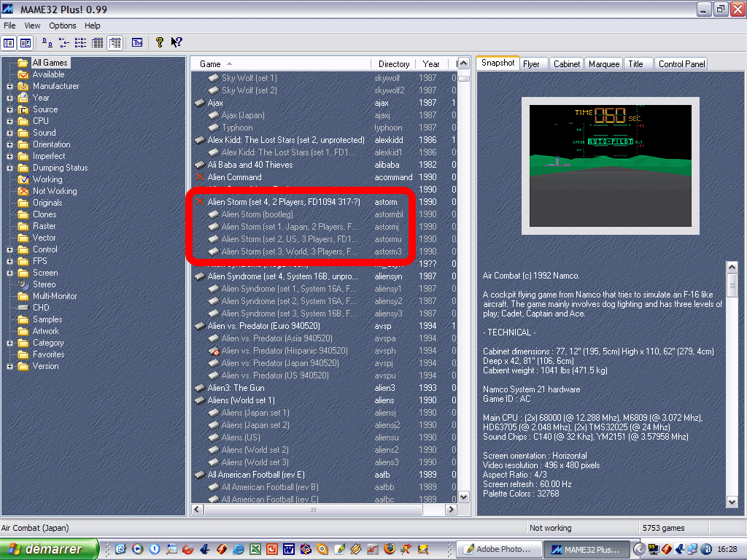The width and height of the screenshot is (747, 560).
Task: Open the Options menu
Action: tap(63, 26)
